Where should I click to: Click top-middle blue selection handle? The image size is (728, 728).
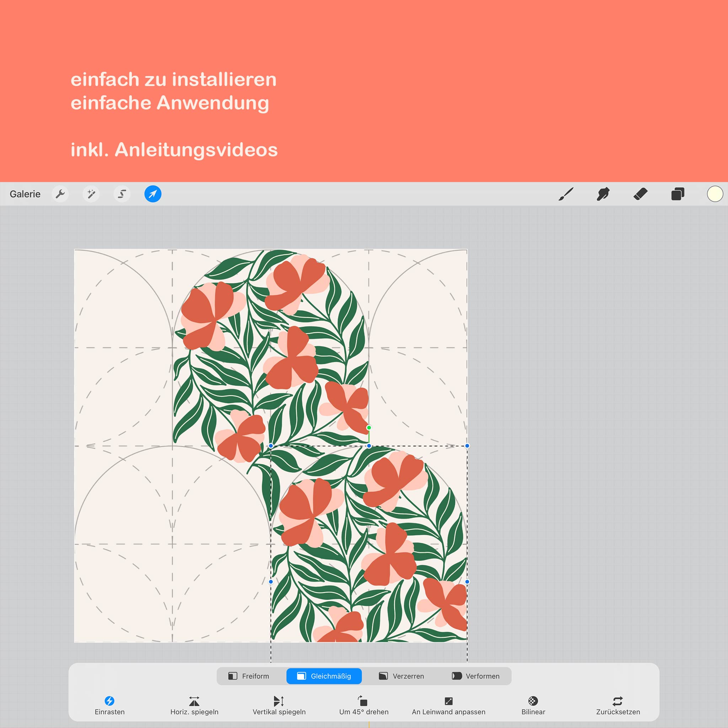[369, 446]
